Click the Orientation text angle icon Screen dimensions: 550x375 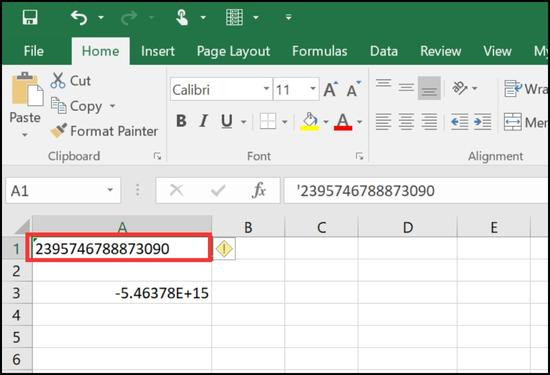(x=460, y=88)
